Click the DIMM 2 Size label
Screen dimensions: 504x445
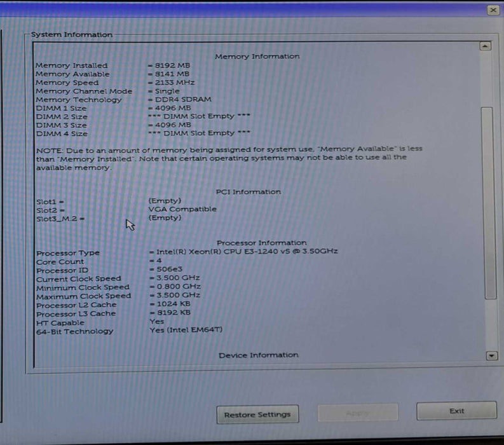click(62, 117)
